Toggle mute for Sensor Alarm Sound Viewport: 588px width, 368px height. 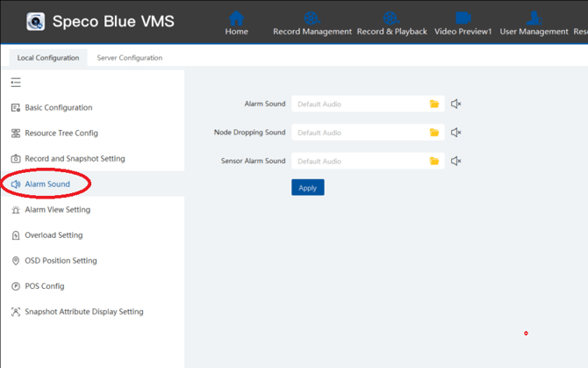point(456,162)
